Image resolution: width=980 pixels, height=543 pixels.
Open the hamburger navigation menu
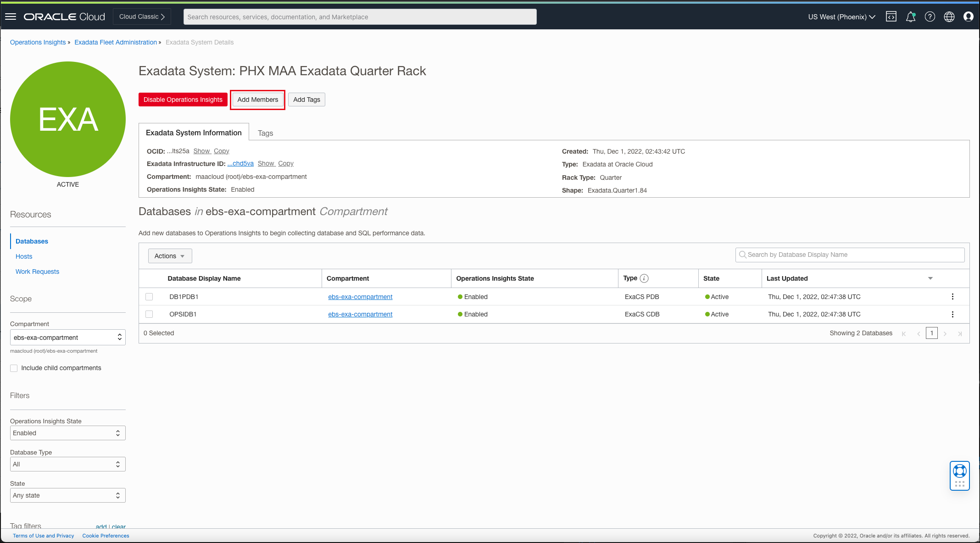tap(11, 17)
